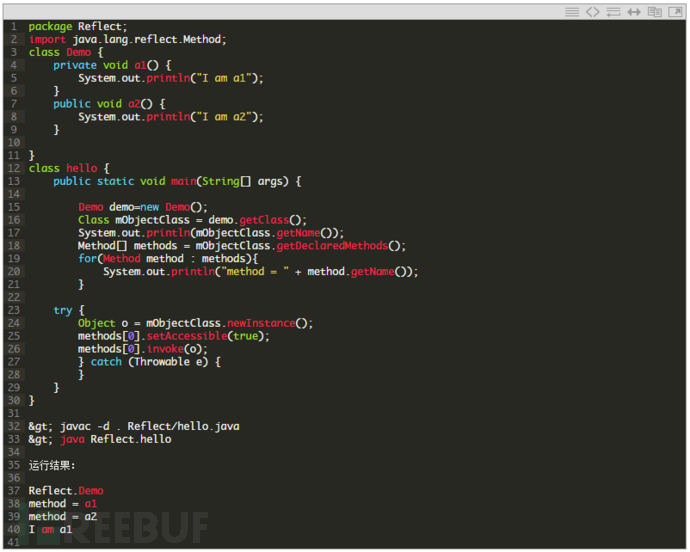This screenshot has height=552, width=690.
Task: Click the println "I am a1" line
Action: tap(171, 78)
